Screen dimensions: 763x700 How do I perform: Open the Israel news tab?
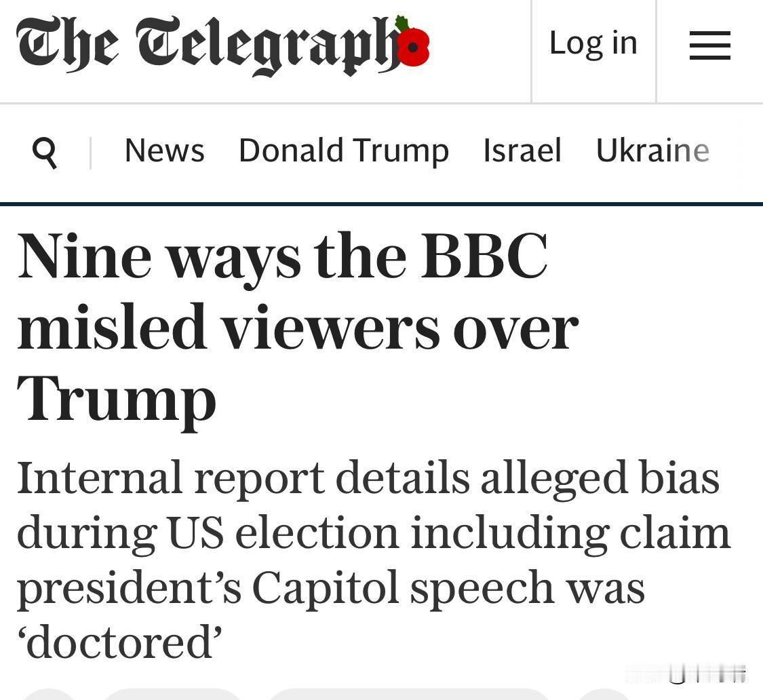point(522,151)
